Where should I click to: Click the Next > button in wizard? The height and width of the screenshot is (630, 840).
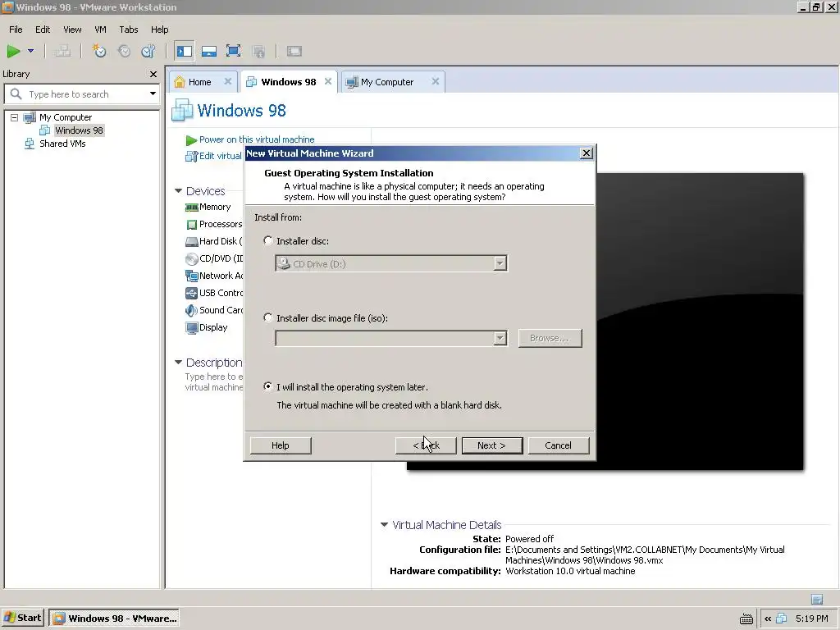coord(492,445)
